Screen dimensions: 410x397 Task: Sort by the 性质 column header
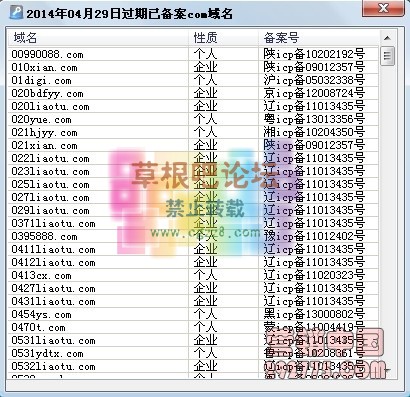223,38
